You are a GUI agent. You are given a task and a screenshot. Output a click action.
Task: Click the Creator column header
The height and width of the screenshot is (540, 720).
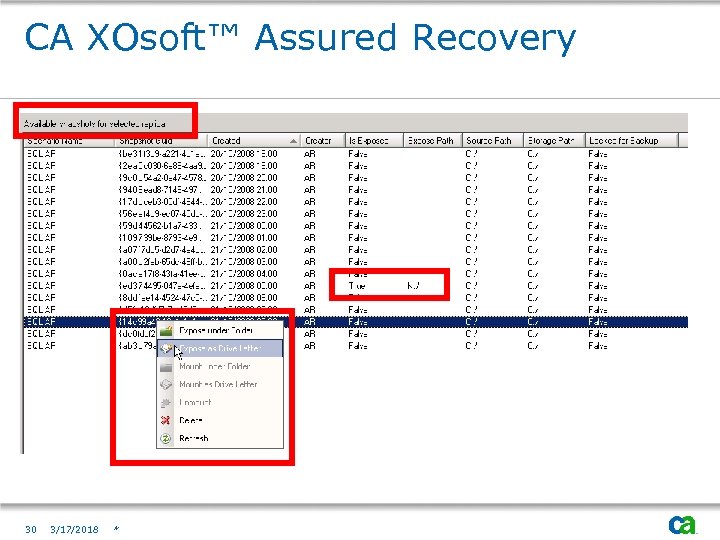323,141
